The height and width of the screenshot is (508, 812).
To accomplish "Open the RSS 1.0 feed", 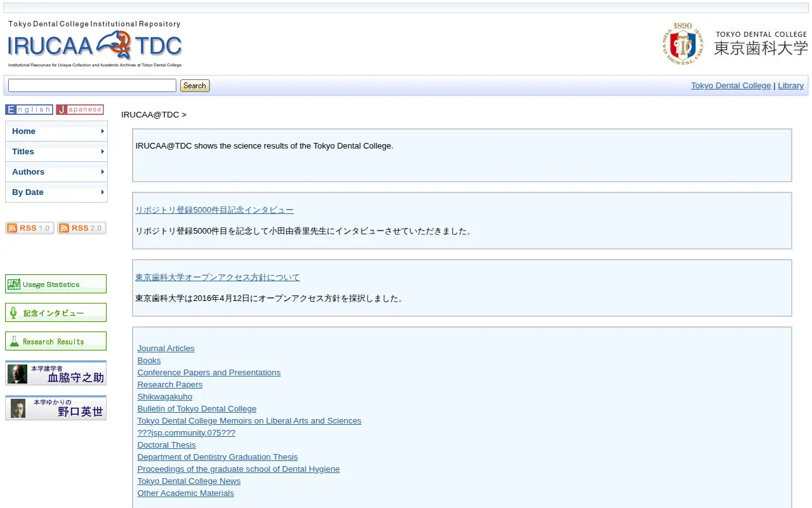I will click(x=30, y=228).
